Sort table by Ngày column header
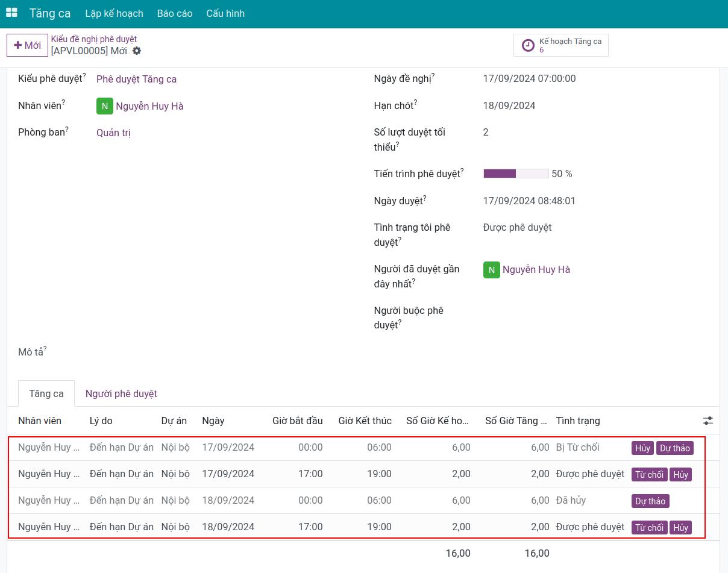The image size is (728, 573). click(213, 421)
